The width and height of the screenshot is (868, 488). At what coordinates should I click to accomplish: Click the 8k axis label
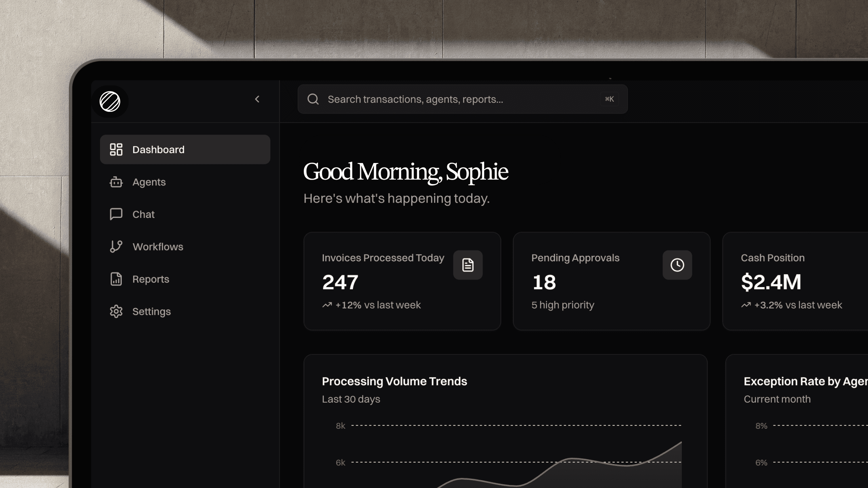click(x=340, y=426)
